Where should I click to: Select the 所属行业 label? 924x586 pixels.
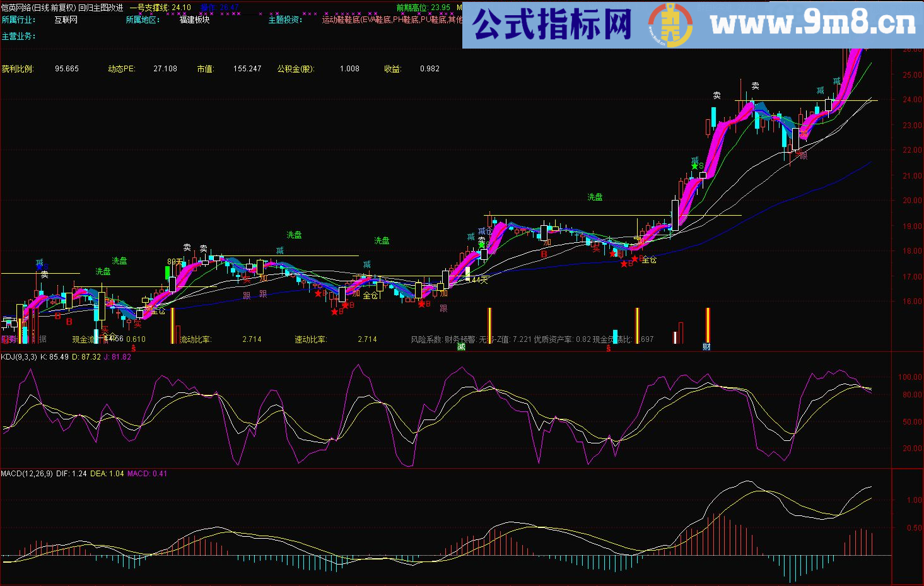tap(18, 20)
